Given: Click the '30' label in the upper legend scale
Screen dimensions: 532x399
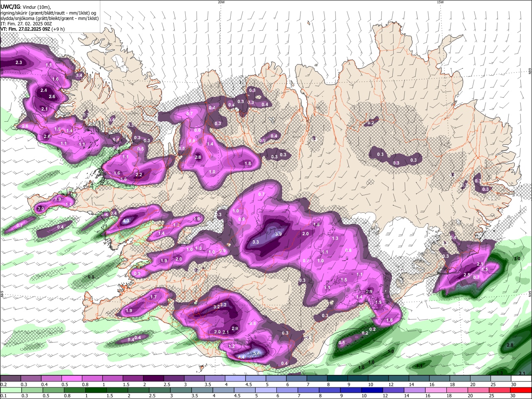Looking at the screenshot, I should point(513,384).
